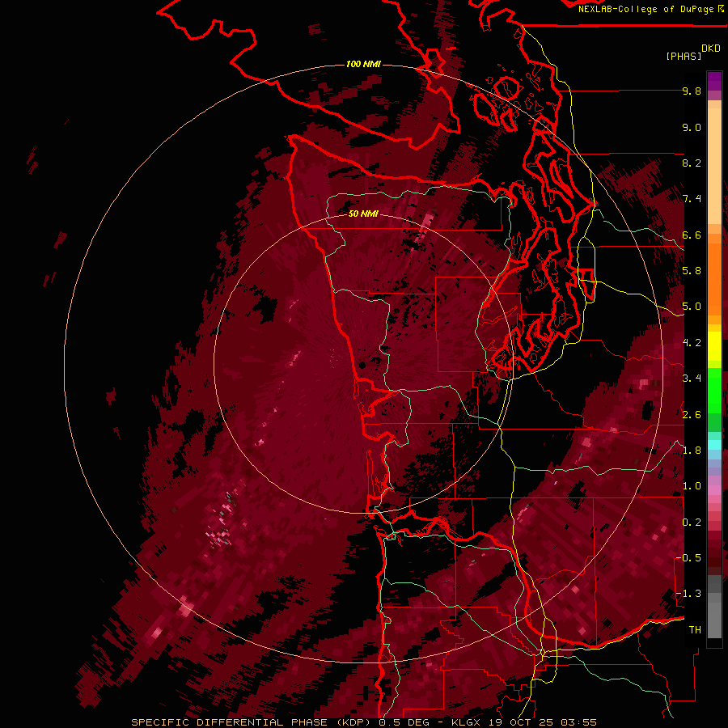The width and height of the screenshot is (728, 728).
Task: Click the -1.3 scale label
Action: (689, 594)
